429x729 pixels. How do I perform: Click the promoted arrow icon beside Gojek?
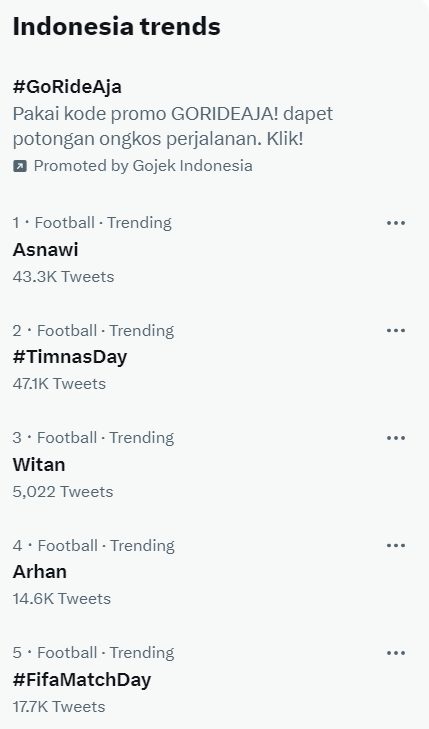coord(20,166)
